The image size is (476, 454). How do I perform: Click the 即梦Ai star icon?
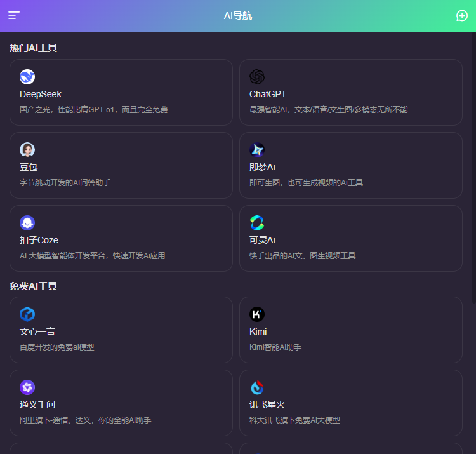point(257,150)
